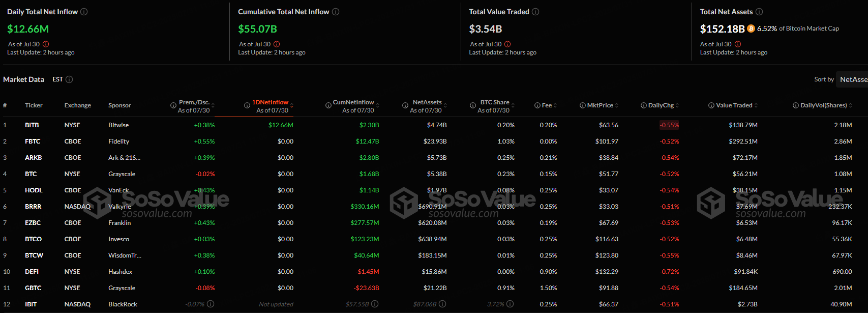Open the Prem./Dsc. column info icon

(x=173, y=105)
